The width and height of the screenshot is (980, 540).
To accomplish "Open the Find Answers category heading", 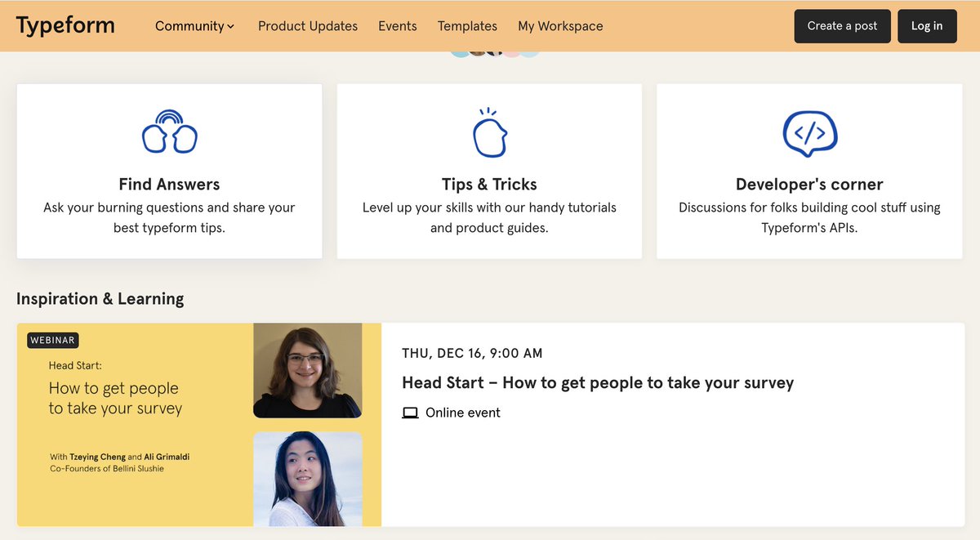I will click(169, 185).
